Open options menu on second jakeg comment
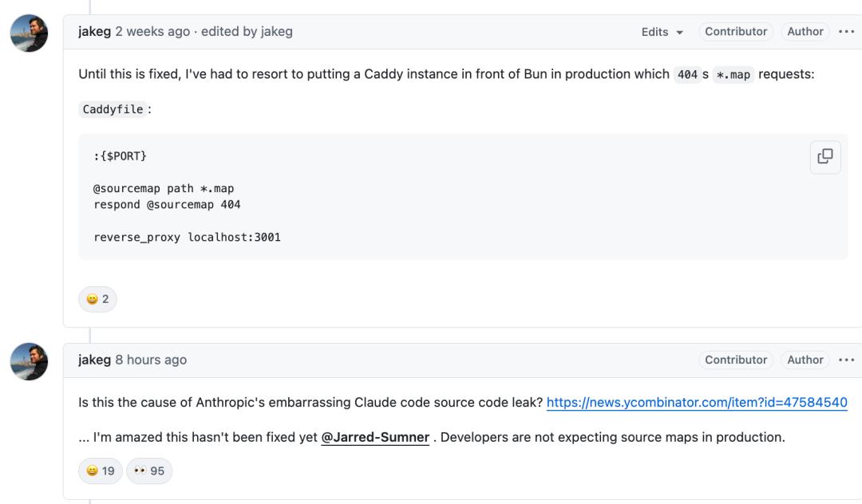 [x=846, y=360]
